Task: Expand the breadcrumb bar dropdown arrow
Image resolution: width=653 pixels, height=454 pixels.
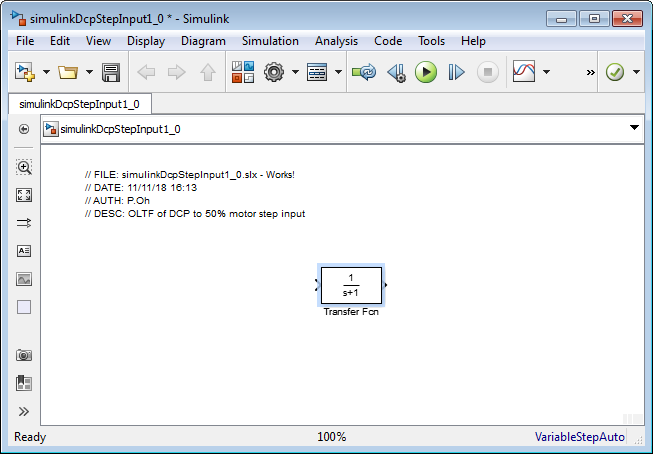Action: point(634,127)
